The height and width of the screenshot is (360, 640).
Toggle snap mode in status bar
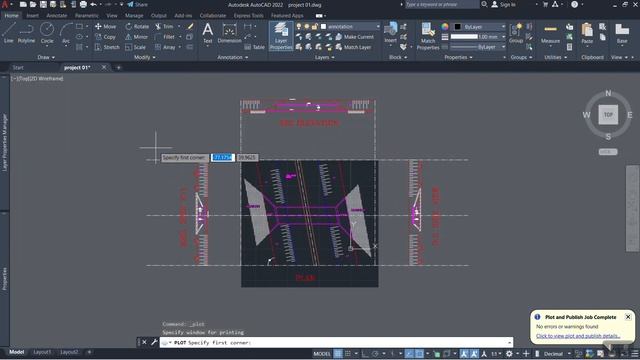pyautogui.click(x=348, y=354)
